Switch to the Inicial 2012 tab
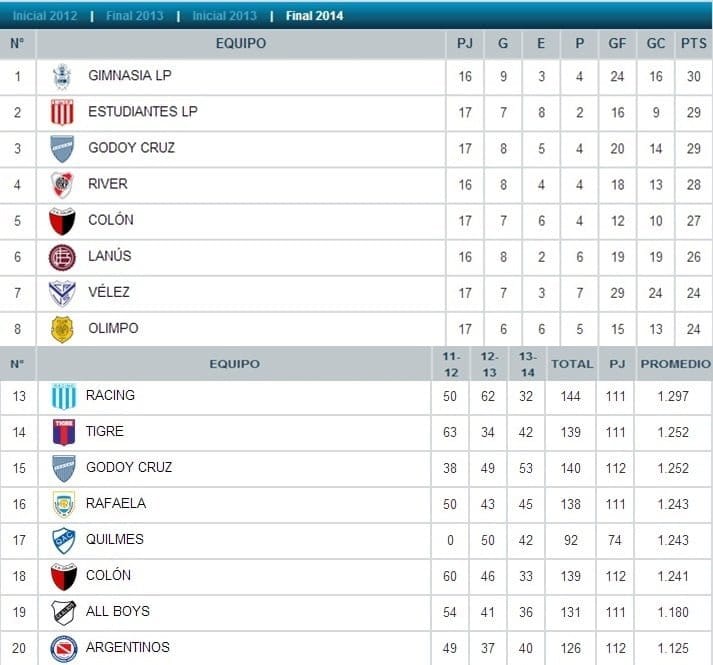 pos(44,16)
